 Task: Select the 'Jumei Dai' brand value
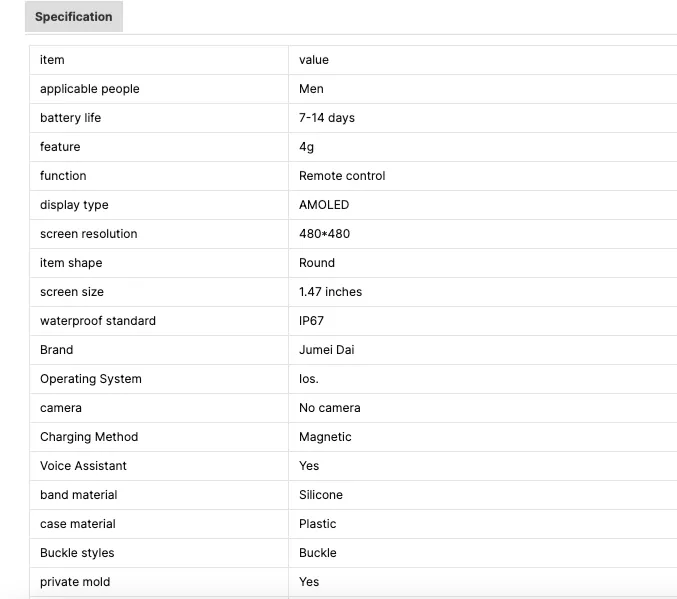[326, 350]
